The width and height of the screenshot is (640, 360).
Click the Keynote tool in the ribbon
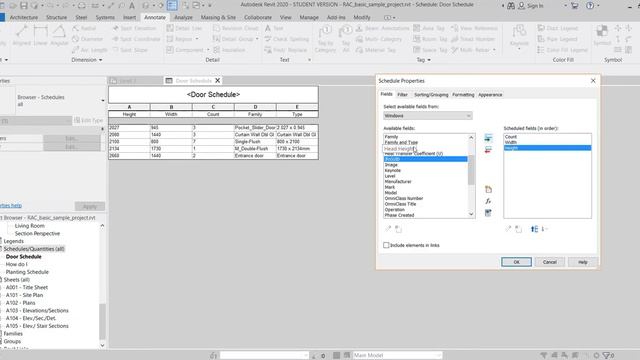pyautogui.click(x=519, y=37)
